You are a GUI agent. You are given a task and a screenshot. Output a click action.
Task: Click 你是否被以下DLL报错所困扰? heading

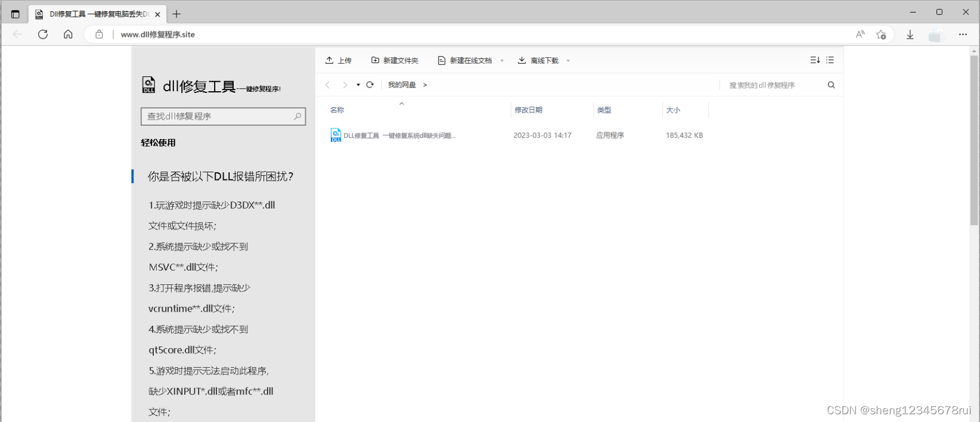(221, 176)
